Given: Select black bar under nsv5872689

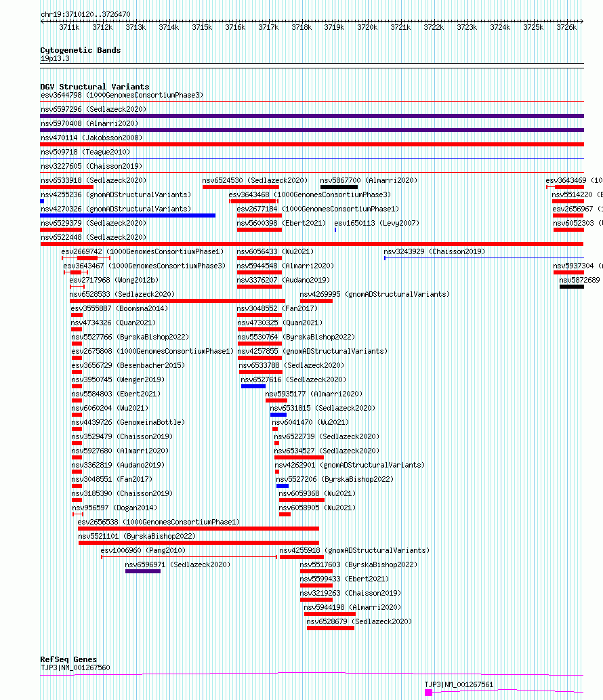Looking at the screenshot, I should click(x=572, y=287).
